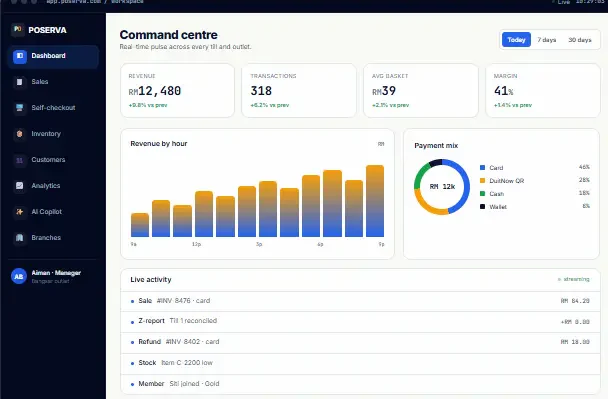Image resolution: width=608 pixels, height=399 pixels.
Task: Click the blue Card legend swatch
Action: tap(482, 168)
